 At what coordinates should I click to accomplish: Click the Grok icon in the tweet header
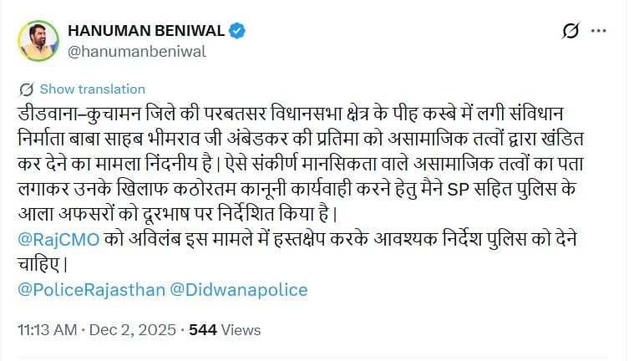570,32
